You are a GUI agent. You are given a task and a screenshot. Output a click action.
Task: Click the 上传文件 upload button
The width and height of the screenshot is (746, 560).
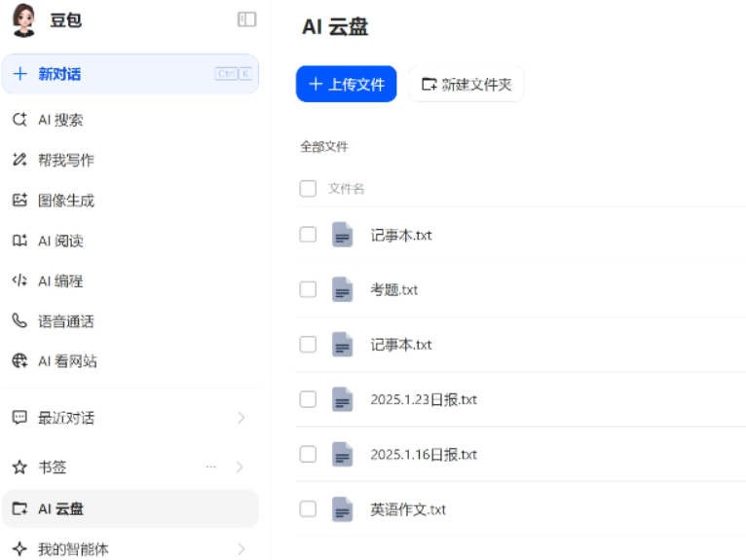point(346,84)
